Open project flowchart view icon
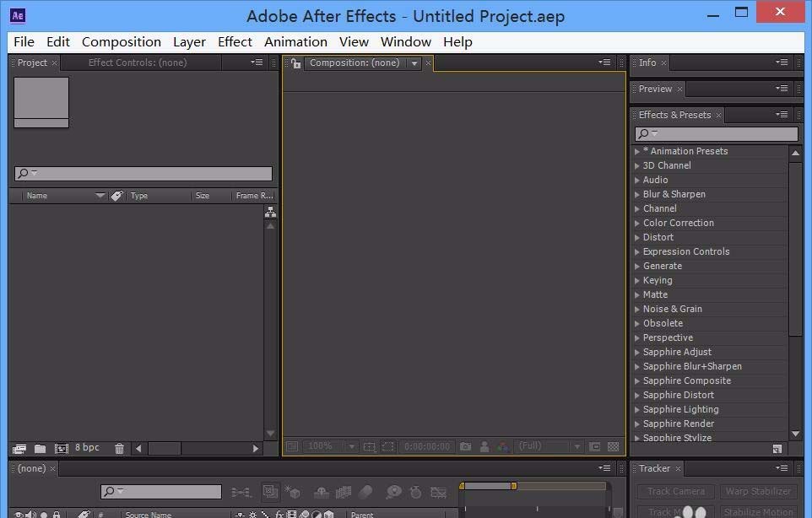Viewport: 812px width, 518px height. click(x=270, y=212)
